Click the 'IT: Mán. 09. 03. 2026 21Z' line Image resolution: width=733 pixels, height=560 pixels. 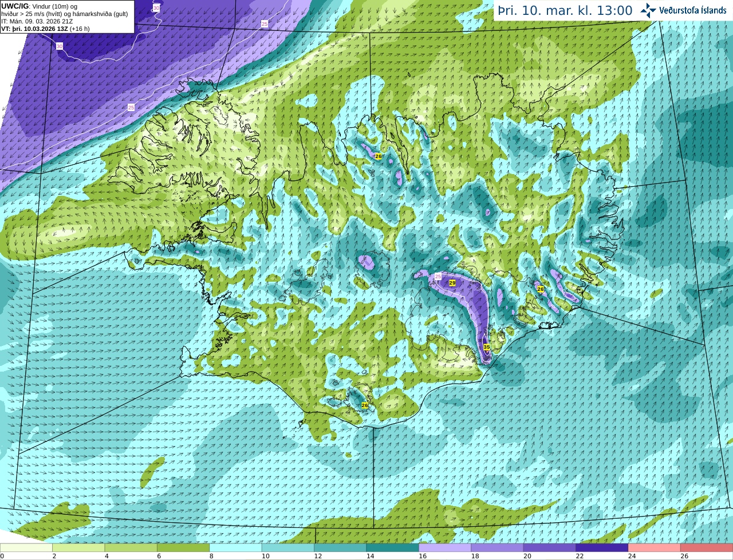tap(37, 21)
